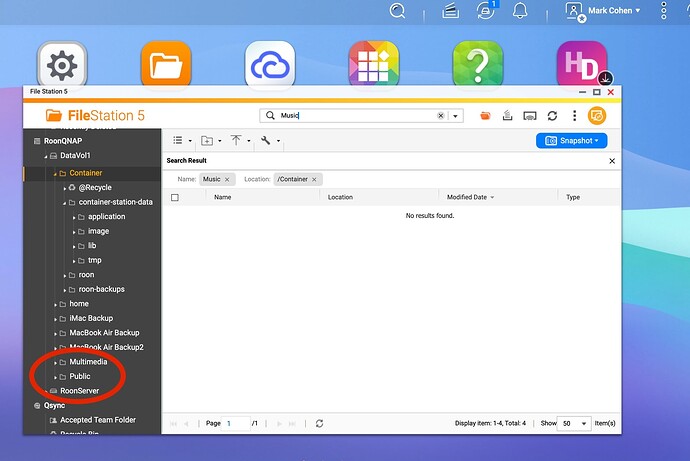
Task: Close the Search Result panel
Action: click(612, 161)
